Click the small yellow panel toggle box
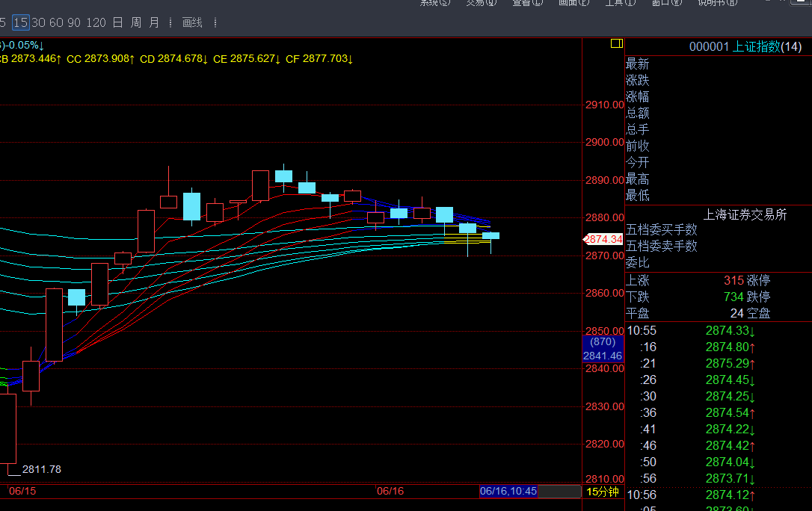 tap(617, 44)
